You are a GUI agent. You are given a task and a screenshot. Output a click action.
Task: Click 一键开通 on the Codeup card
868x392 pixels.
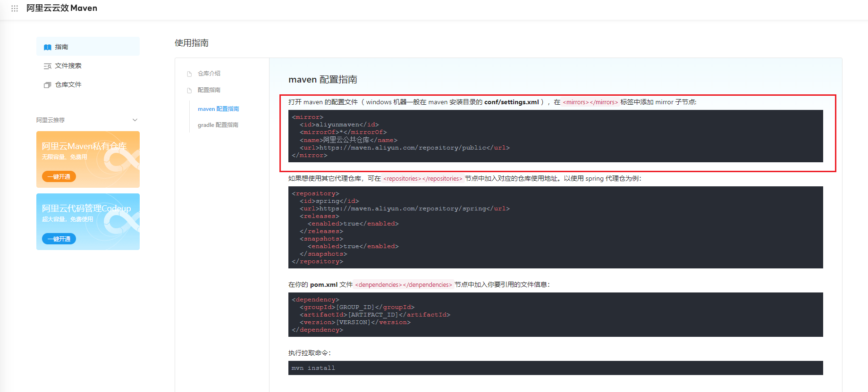(x=59, y=239)
